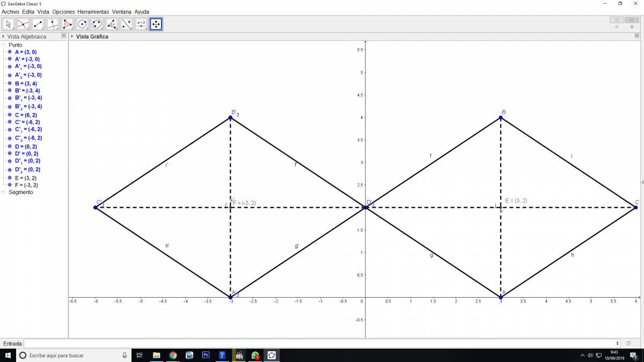
Task: Open Task View on the taskbar
Action: pos(139,355)
